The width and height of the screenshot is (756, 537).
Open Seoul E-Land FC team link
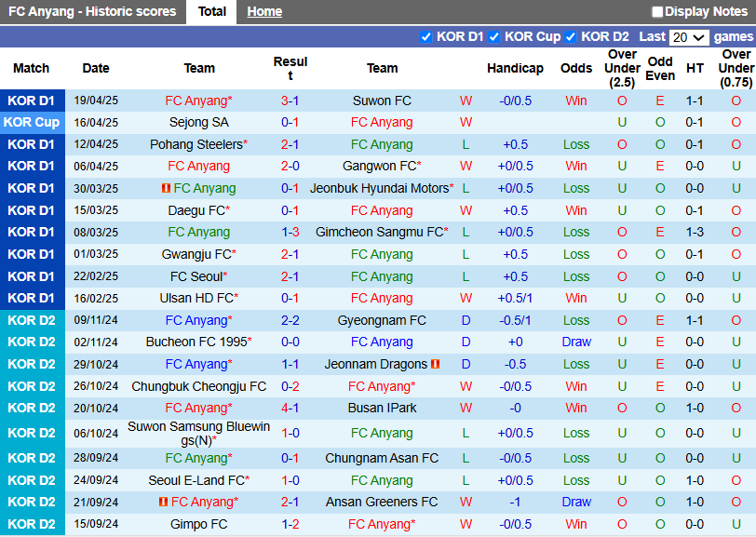[196, 480]
